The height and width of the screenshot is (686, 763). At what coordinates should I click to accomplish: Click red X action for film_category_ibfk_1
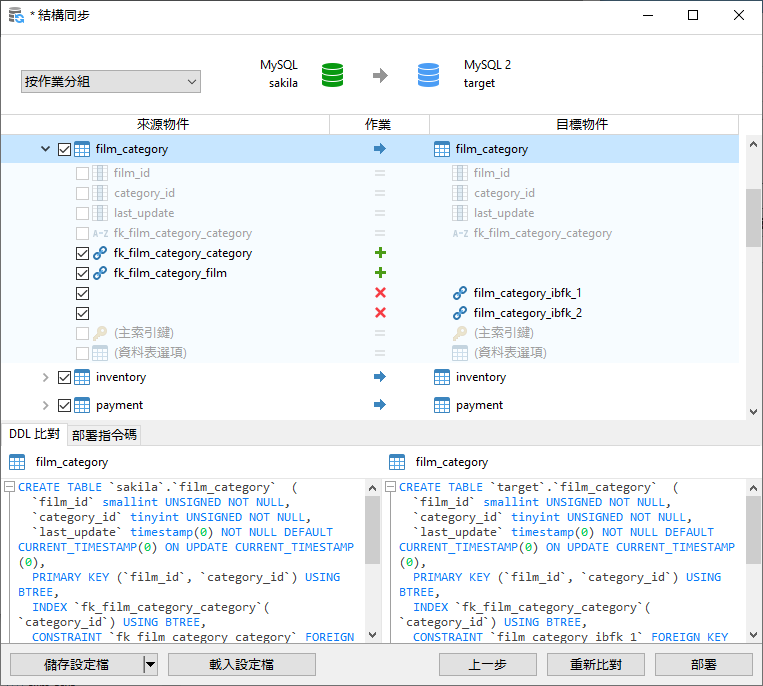pos(380,293)
